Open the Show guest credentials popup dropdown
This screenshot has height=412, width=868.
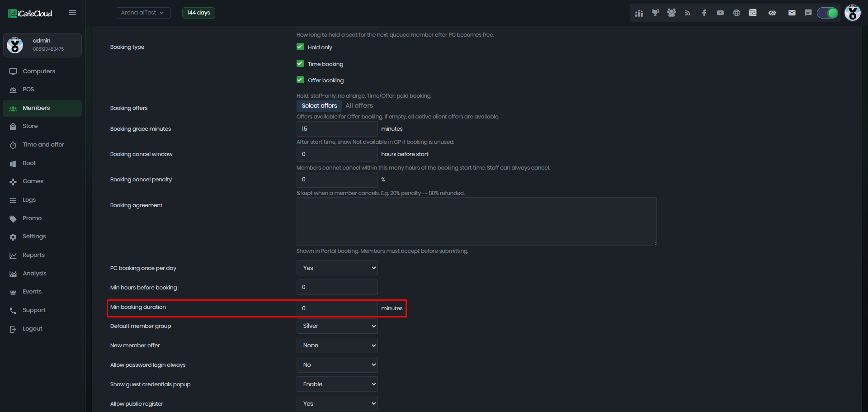click(337, 384)
